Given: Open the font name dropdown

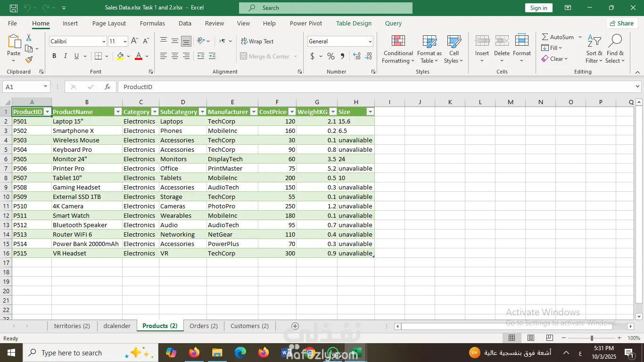Looking at the screenshot, I should 104,41.
